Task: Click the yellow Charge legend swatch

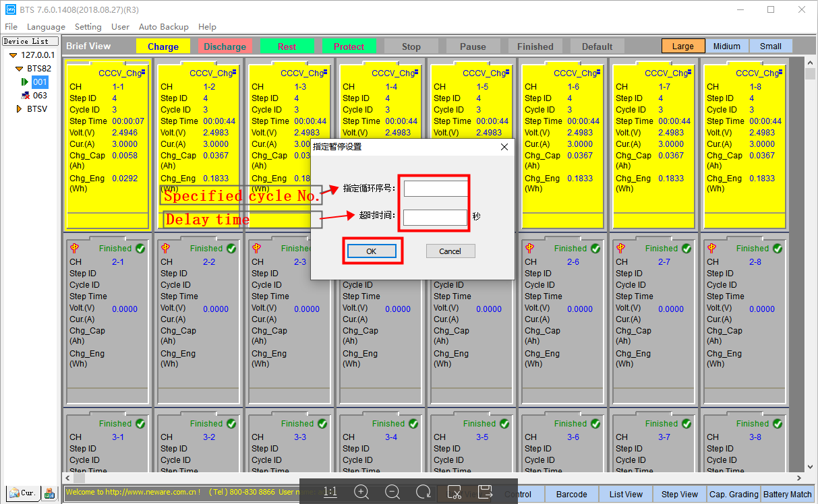Action: (x=163, y=46)
